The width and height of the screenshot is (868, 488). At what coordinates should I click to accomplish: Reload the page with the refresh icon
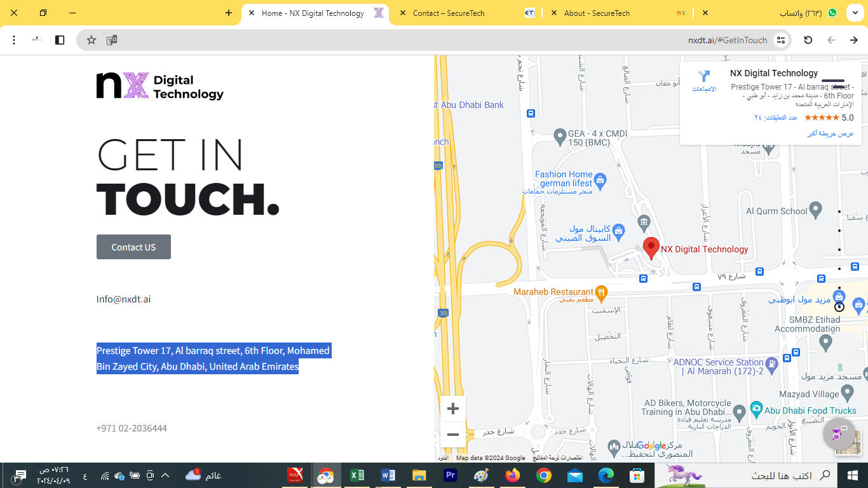808,40
